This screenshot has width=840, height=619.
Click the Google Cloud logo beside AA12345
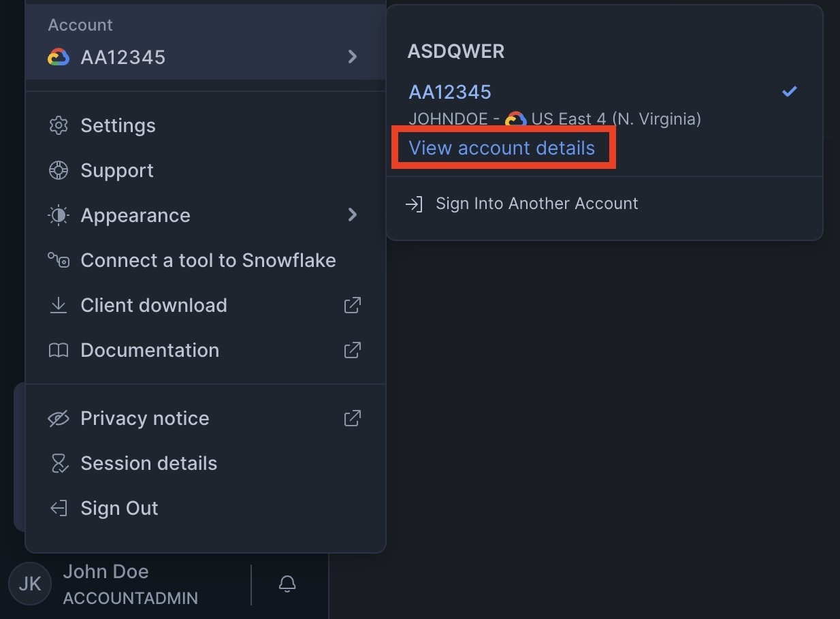(59, 57)
